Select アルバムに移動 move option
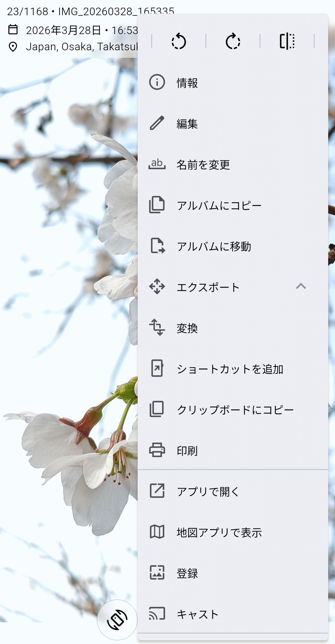The height and width of the screenshot is (644, 335). point(214,247)
